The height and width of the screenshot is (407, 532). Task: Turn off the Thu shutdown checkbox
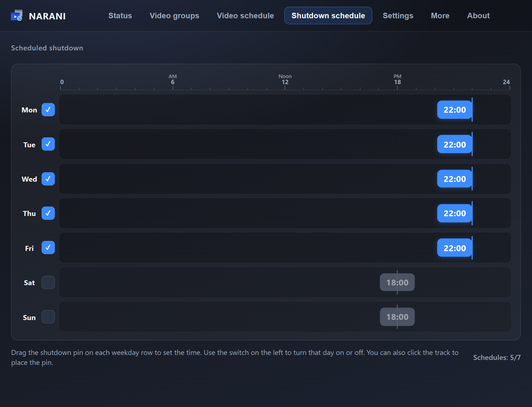[48, 213]
